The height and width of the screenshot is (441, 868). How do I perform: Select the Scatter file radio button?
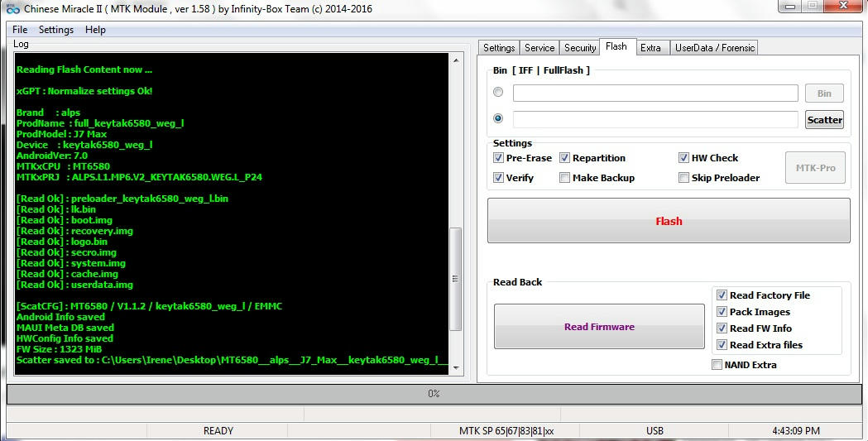[498, 118]
